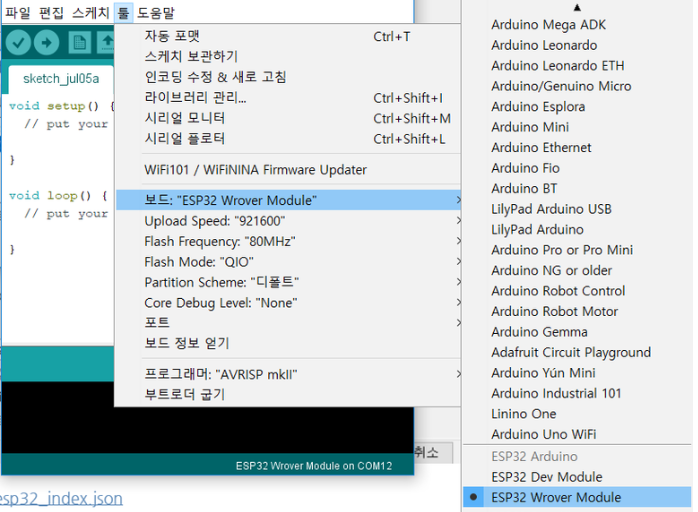
Task: Select Arduino Leonardo ETH board
Action: pyautogui.click(x=577, y=65)
